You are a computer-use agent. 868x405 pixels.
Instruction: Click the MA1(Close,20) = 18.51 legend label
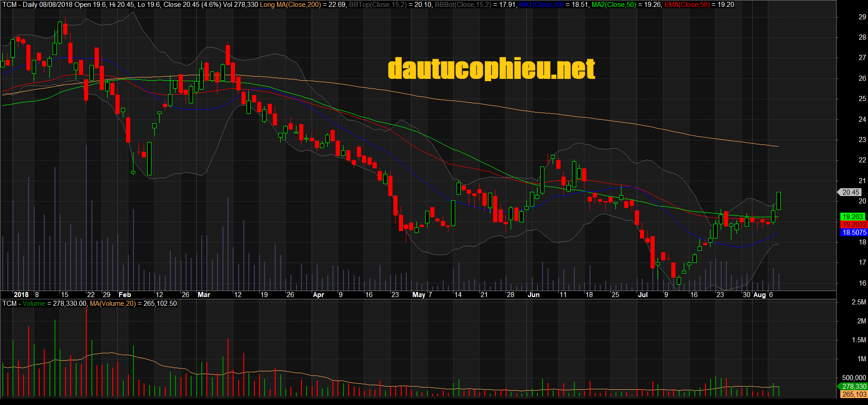(554, 5)
